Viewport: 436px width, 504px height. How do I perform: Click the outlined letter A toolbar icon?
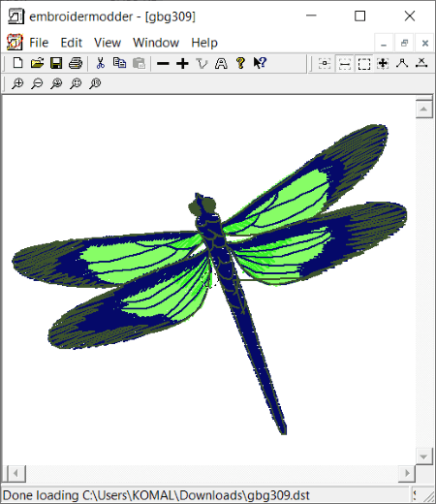tap(221, 63)
